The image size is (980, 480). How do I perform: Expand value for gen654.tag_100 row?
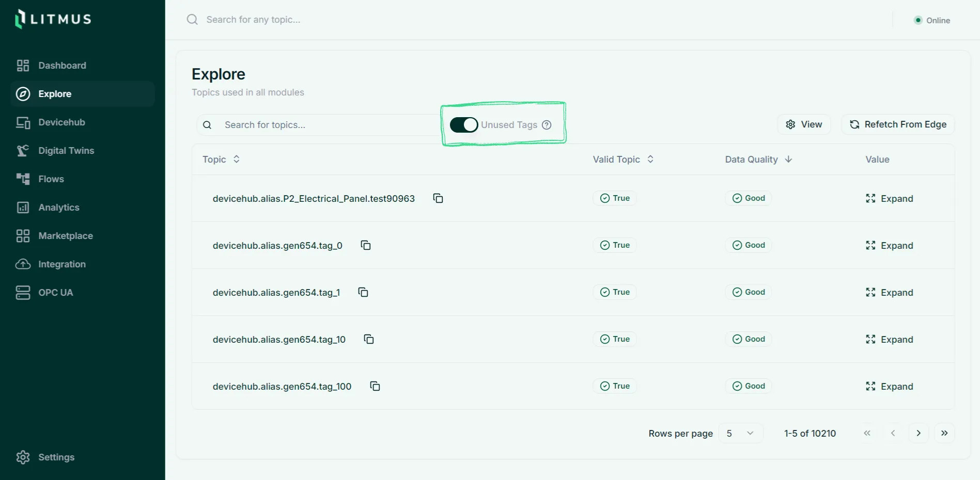pyautogui.click(x=890, y=387)
